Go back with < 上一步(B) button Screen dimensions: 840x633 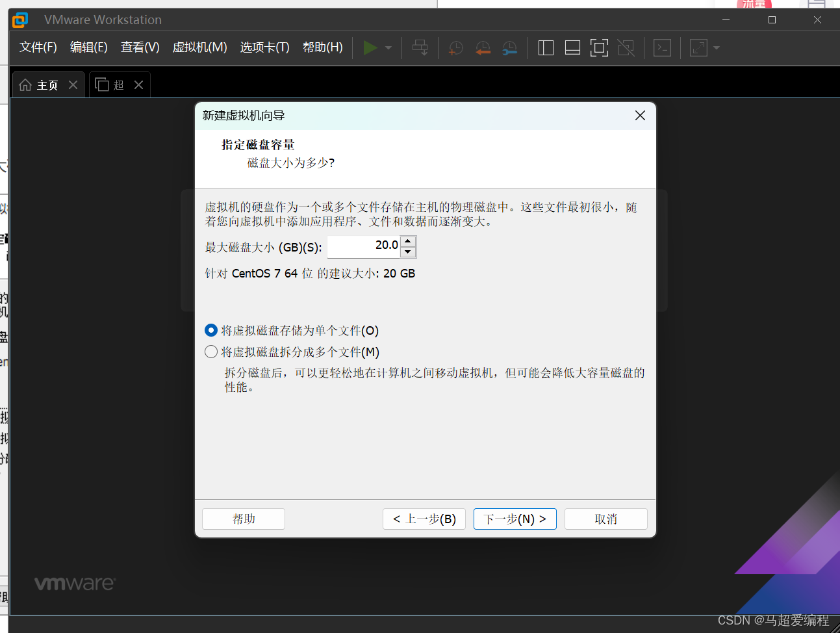click(424, 519)
